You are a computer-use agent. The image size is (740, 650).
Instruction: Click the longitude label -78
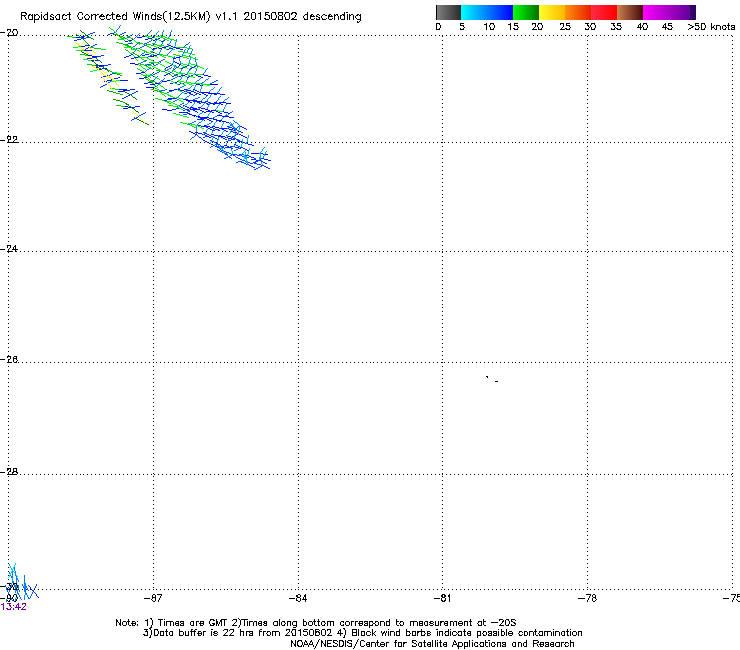pos(587,598)
